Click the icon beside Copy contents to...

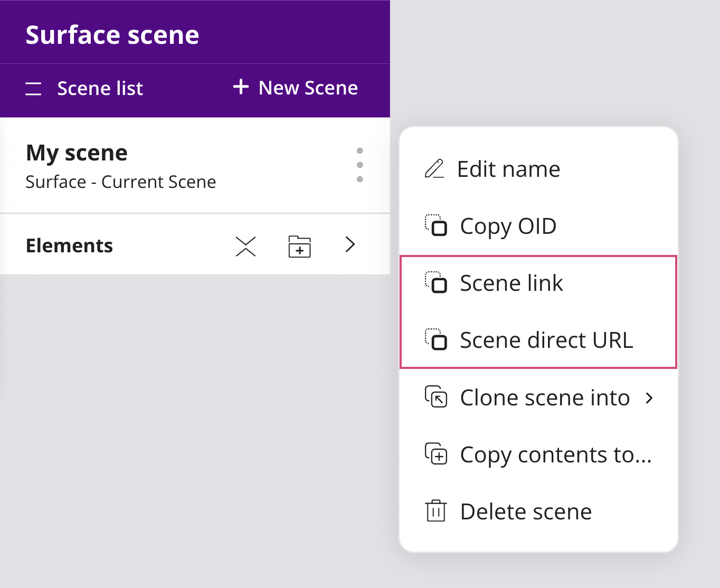436,454
